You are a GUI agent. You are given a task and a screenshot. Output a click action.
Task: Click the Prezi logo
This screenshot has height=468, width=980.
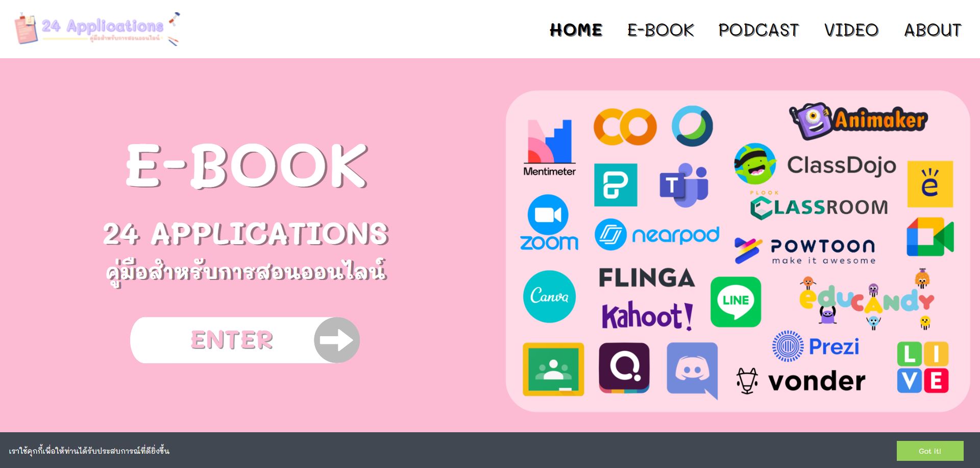coord(816,346)
